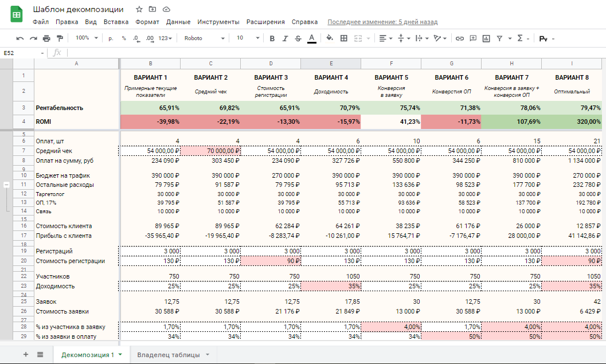Open the zoom 100% dropdown

tap(87, 38)
